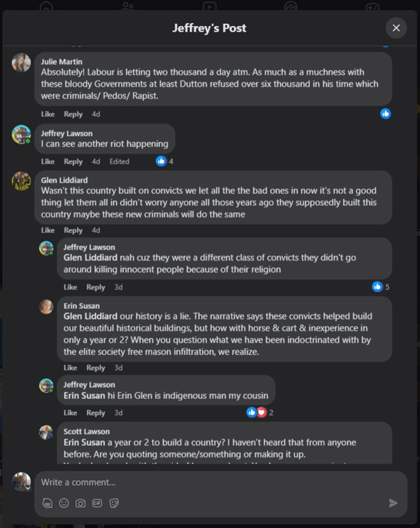Open the emoji picker for comment
Image resolution: width=420 pixels, height=528 pixels.
[x=64, y=503]
